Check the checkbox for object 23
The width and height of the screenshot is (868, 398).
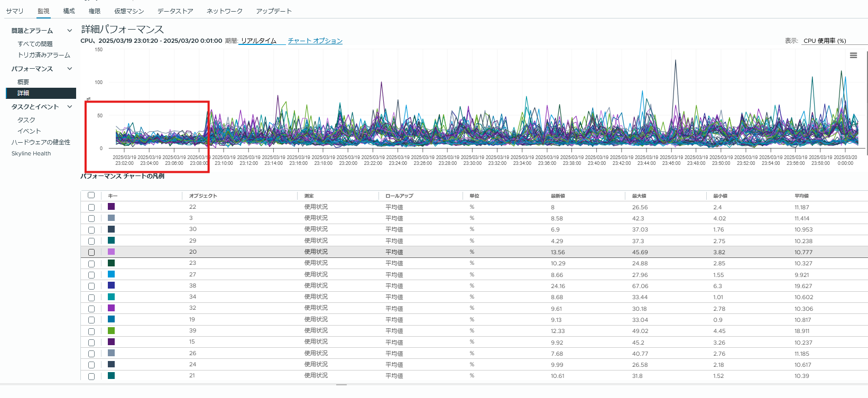[91, 263]
